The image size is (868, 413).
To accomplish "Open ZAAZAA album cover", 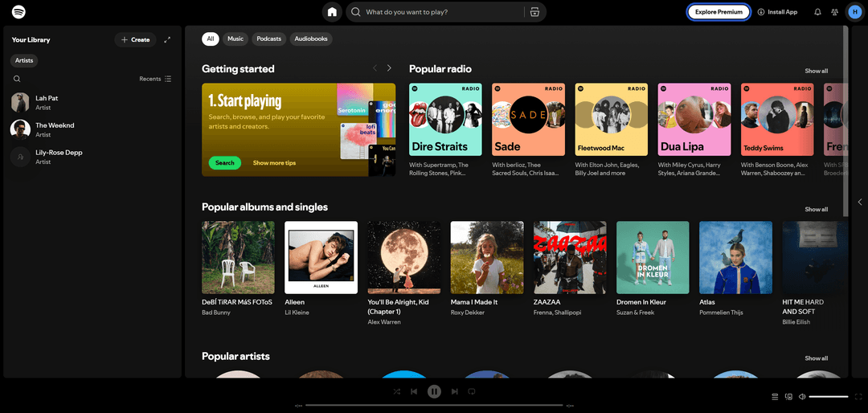I will 570,257.
